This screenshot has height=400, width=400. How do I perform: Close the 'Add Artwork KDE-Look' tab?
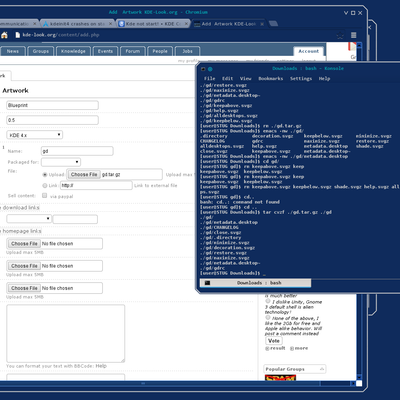(262, 24)
